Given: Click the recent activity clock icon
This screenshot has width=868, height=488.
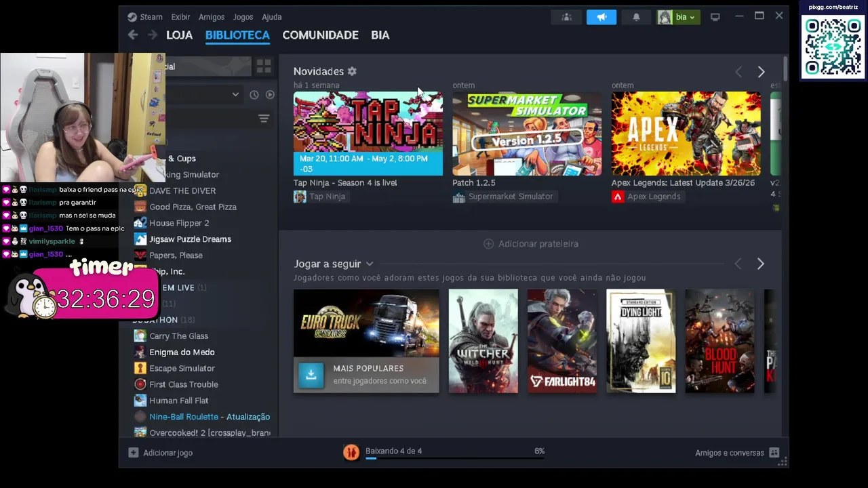Looking at the screenshot, I should pyautogui.click(x=254, y=95).
